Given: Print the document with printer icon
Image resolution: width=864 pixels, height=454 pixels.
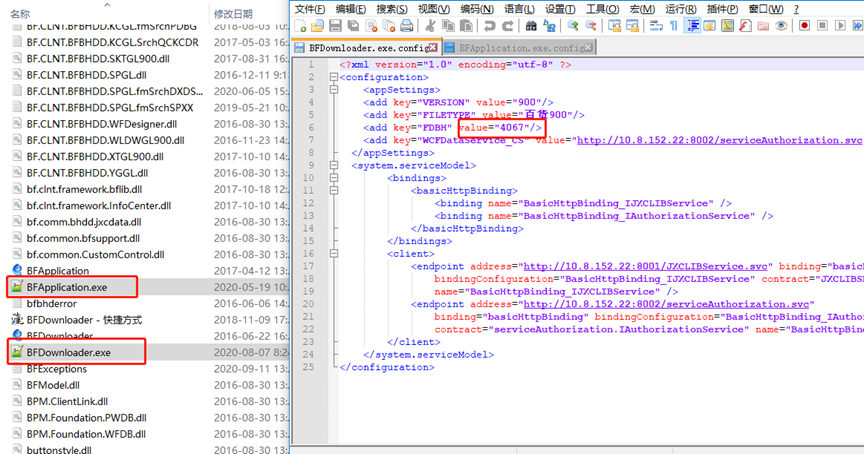Looking at the screenshot, I should click(407, 25).
